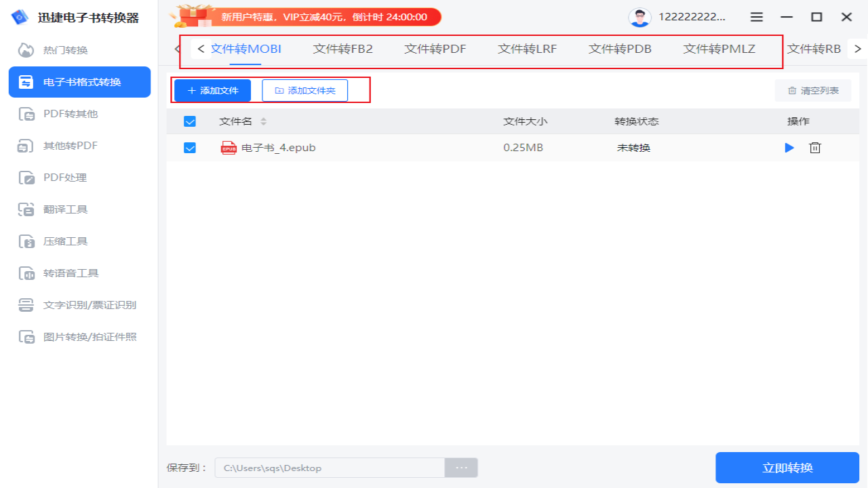Click 立即转换 to start conversion

pos(787,467)
